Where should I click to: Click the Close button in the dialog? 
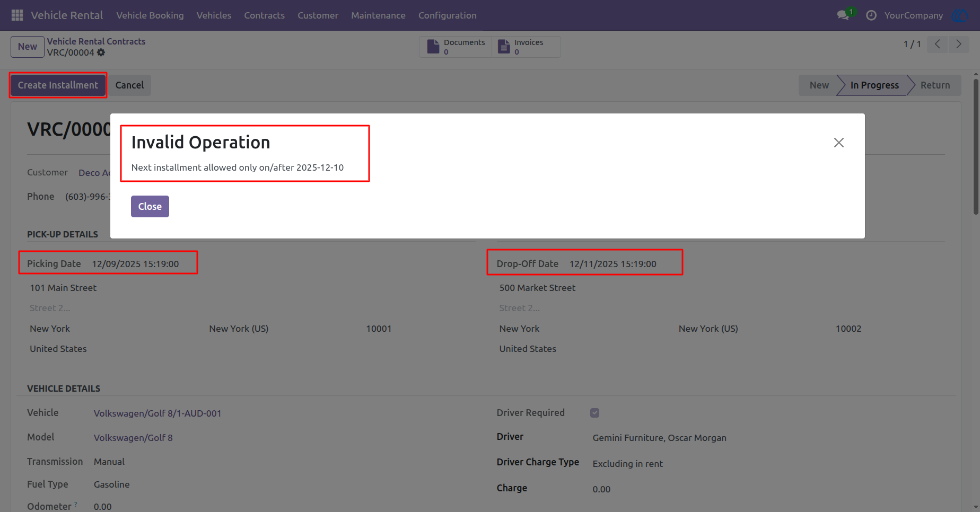(x=150, y=207)
